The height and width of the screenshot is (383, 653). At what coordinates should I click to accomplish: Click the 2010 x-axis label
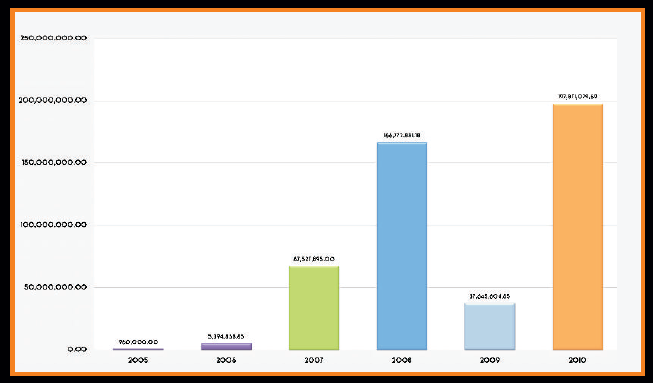(x=578, y=361)
